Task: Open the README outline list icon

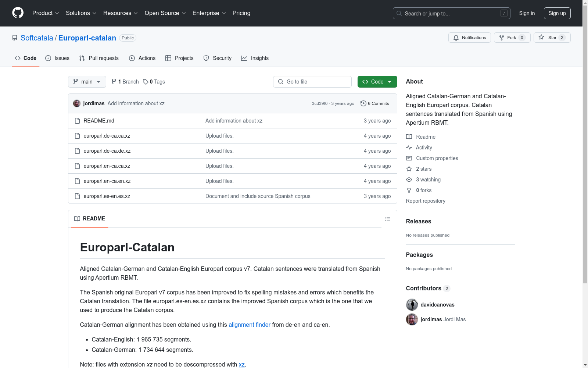Action: pyautogui.click(x=388, y=219)
